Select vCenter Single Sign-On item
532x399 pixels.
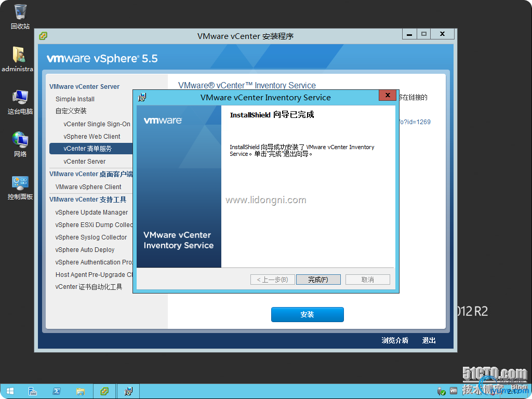(97, 124)
